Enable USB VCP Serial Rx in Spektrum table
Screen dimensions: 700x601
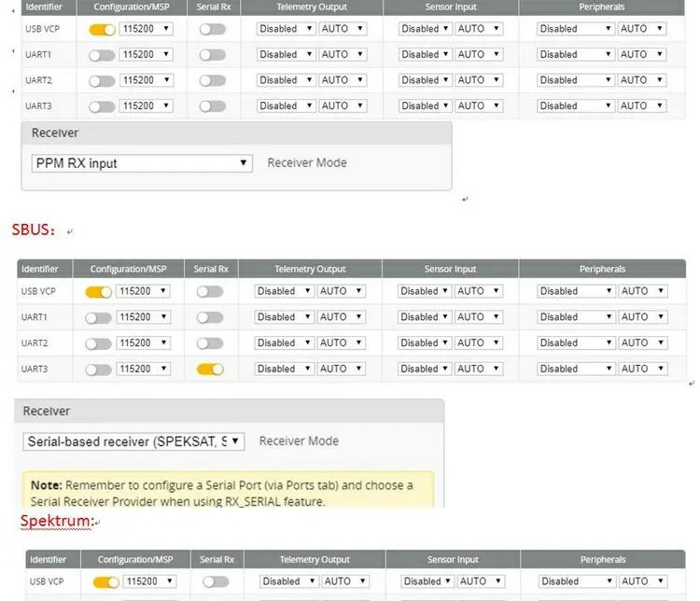tap(216, 581)
